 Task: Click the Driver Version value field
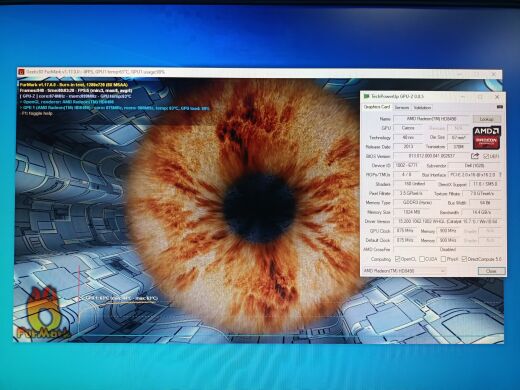pyautogui.click(x=448, y=221)
